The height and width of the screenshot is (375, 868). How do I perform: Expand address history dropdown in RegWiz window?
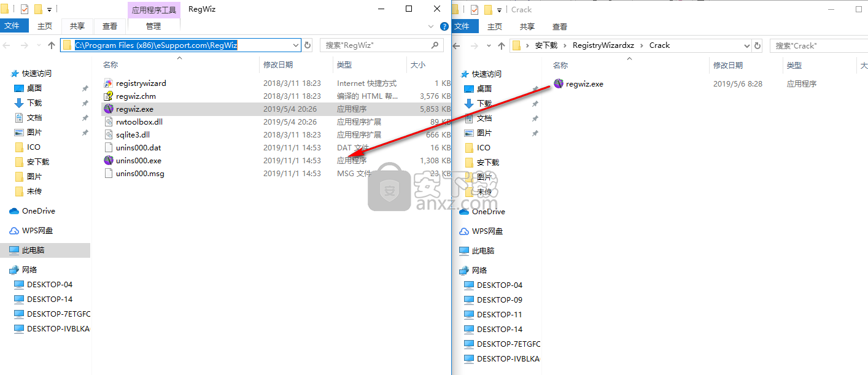click(x=296, y=45)
